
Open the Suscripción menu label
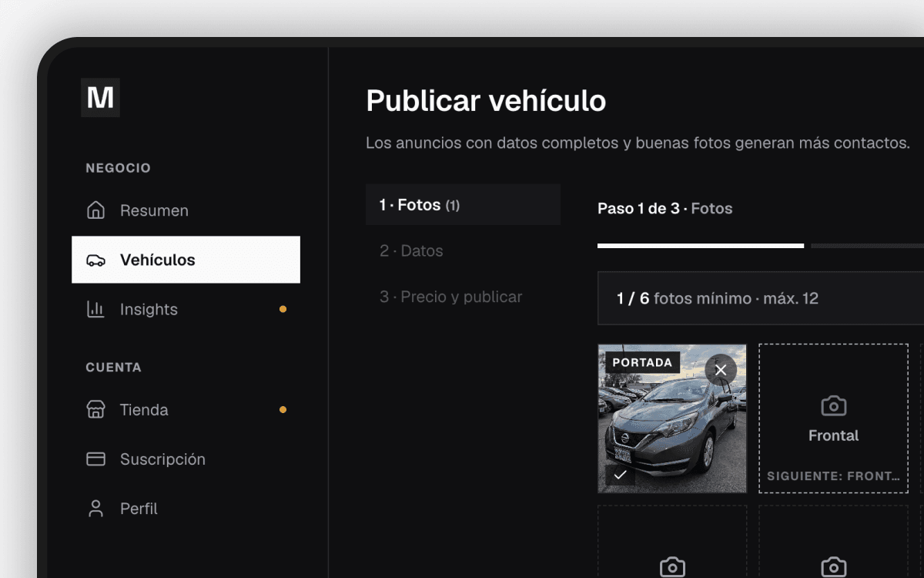click(x=162, y=459)
